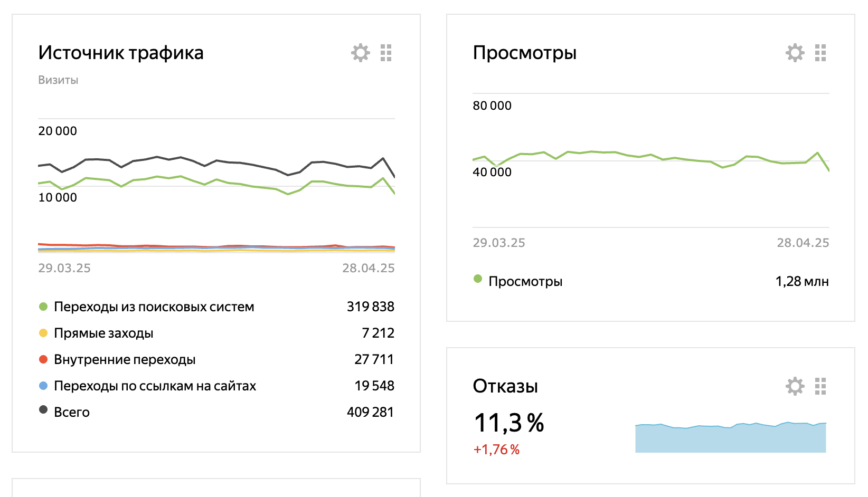Click the 11,3 % bounce rate value
This screenshot has height=497, width=868.
click(509, 423)
